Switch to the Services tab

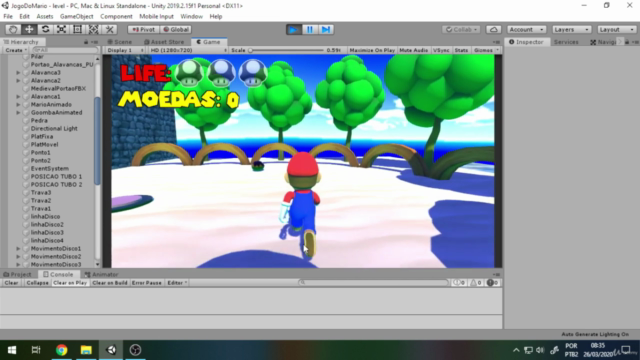[566, 42]
